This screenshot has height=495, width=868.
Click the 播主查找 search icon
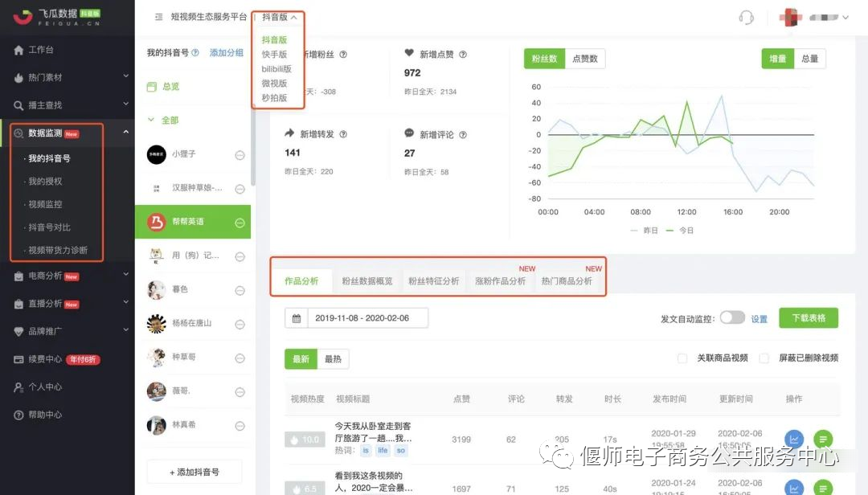point(18,105)
